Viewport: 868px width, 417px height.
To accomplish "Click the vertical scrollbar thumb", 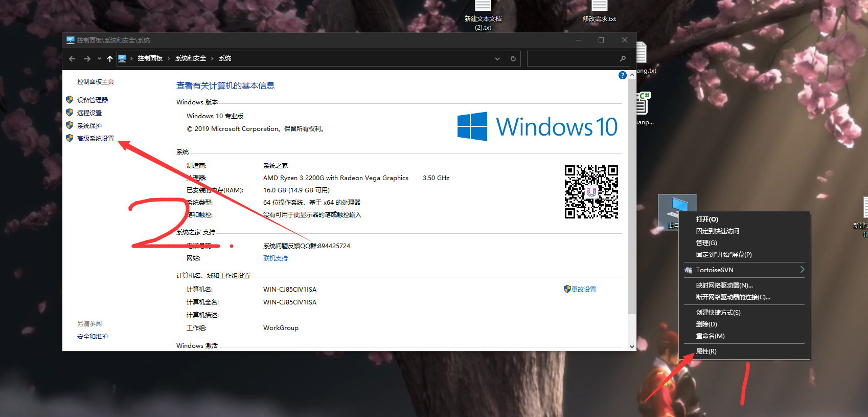I will click(x=632, y=197).
